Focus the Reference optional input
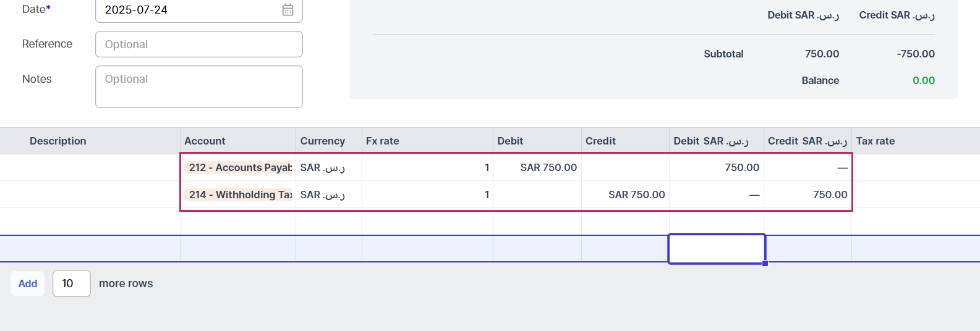Image resolution: width=980 pixels, height=331 pixels. tap(198, 44)
